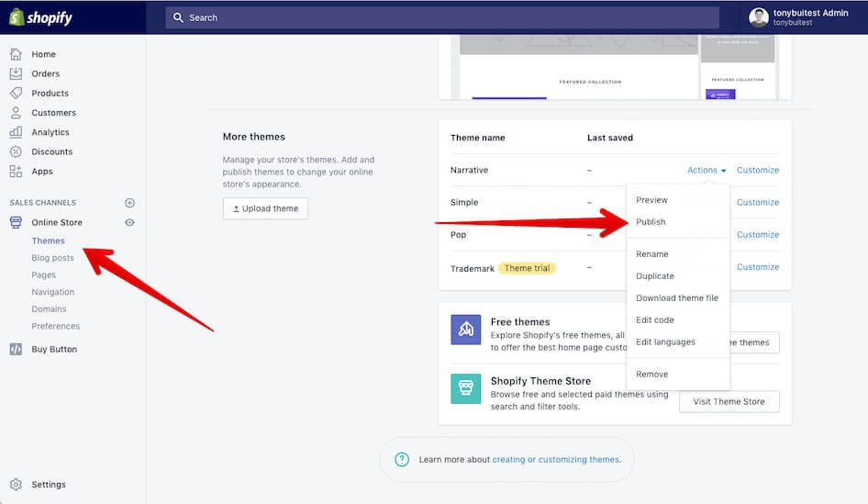Toggle the Narrative Actions dropdown
Viewport: 868px width, 504px height.
[707, 170]
